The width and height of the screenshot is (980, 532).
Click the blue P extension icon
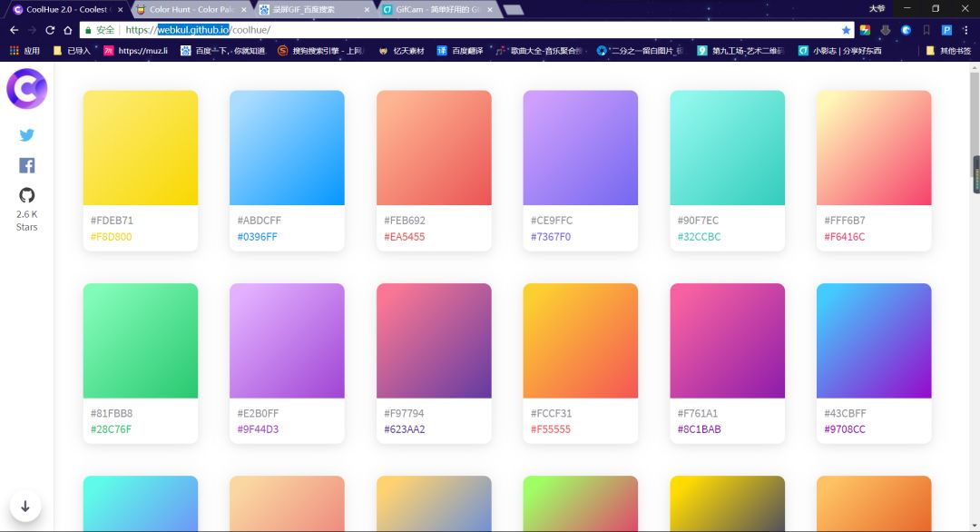click(x=946, y=30)
